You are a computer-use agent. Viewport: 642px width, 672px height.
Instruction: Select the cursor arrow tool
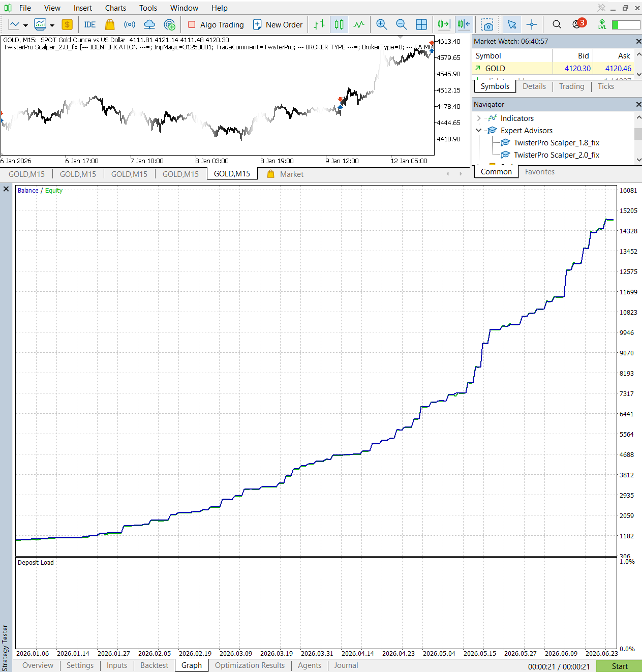pos(512,24)
